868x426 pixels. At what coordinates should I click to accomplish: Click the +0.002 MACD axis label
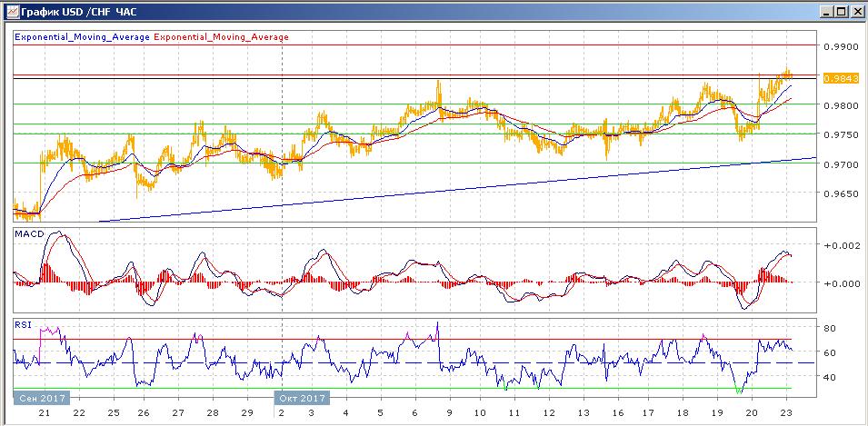point(840,246)
